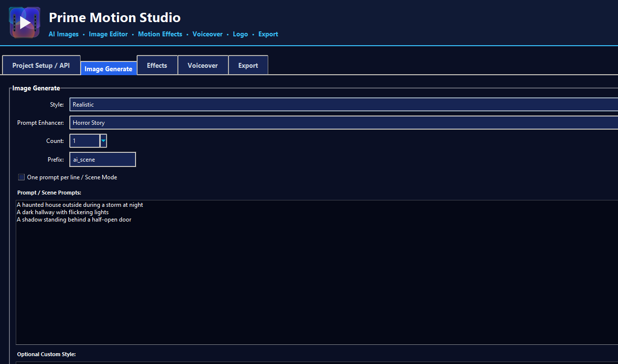Open the Project Setup / API tab
Image resolution: width=618 pixels, height=364 pixels.
coord(41,65)
